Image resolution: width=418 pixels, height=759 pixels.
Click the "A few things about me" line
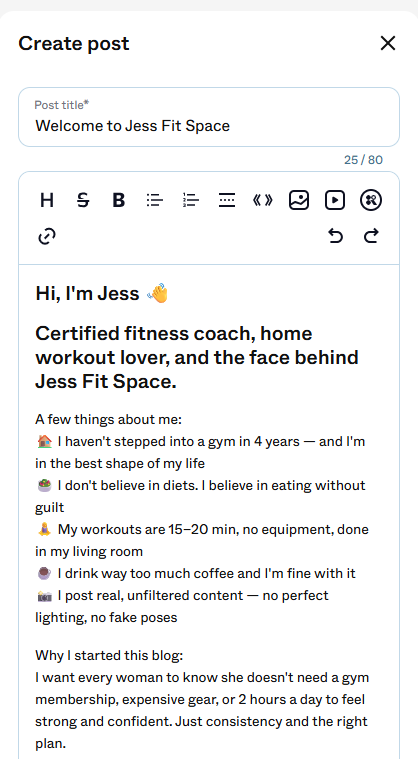108,419
